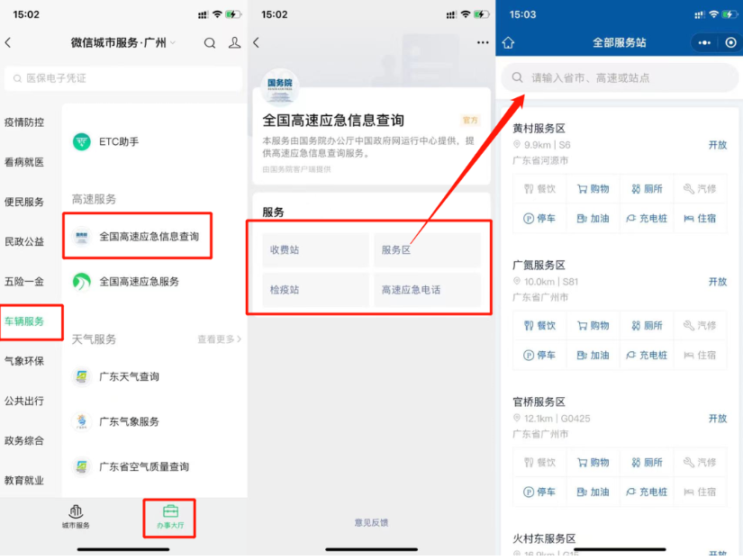Open the mini program more-options dots
Viewport: 743px width, 560px height.
click(704, 42)
